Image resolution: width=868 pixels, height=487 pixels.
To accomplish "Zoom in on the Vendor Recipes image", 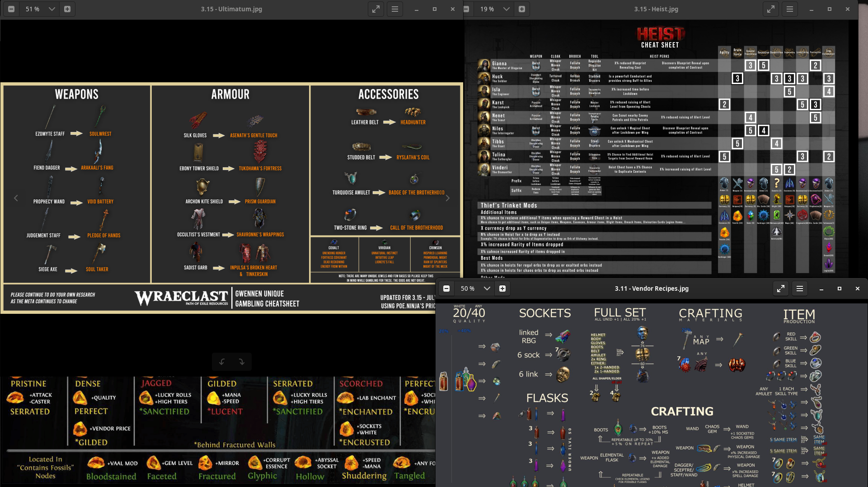I will click(502, 288).
